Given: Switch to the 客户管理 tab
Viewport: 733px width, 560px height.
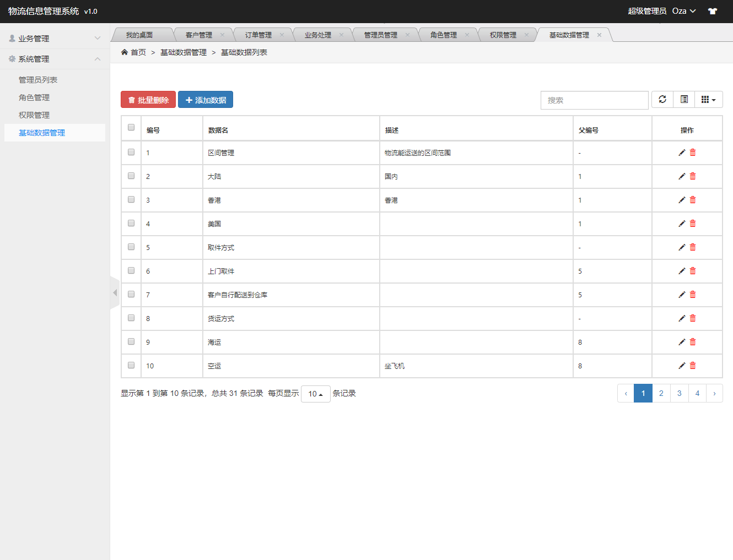Looking at the screenshot, I should click(199, 35).
